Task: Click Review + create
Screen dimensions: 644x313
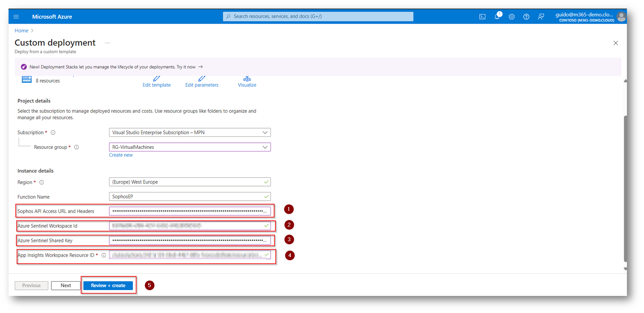Action: (108, 286)
